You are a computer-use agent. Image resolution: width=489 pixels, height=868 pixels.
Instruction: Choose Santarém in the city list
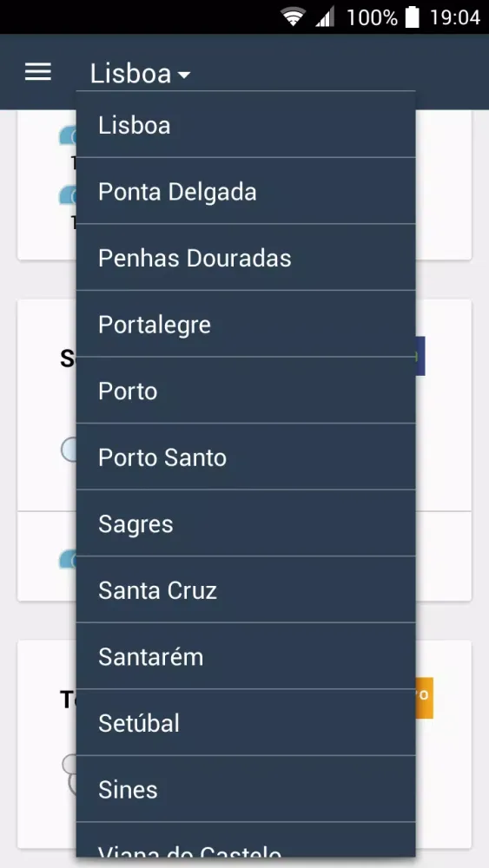[x=246, y=656]
